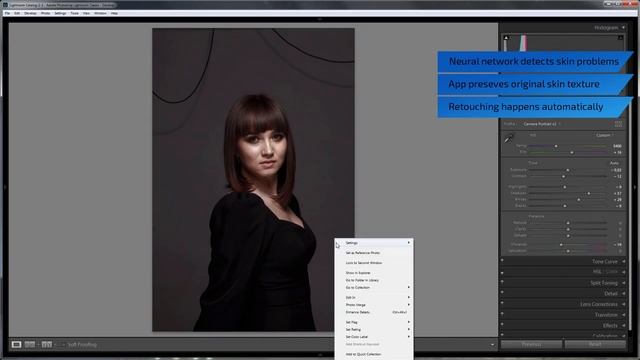640x360 pixels.
Task: Open Settings submenu in context menu
Action: click(374, 243)
